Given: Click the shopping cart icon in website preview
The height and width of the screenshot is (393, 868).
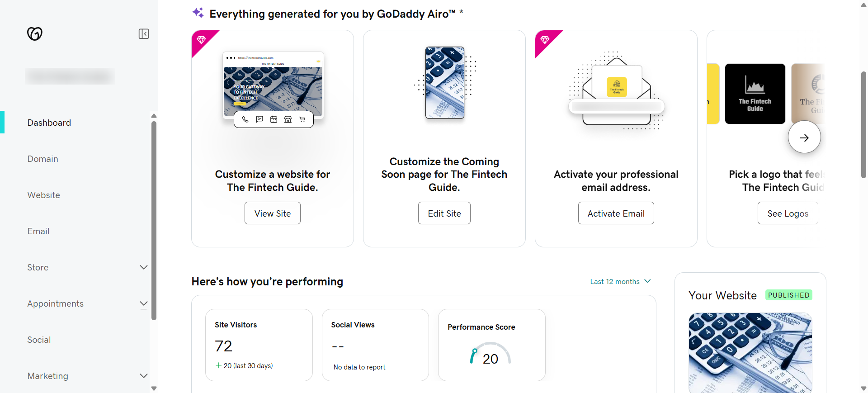Looking at the screenshot, I should point(302,119).
